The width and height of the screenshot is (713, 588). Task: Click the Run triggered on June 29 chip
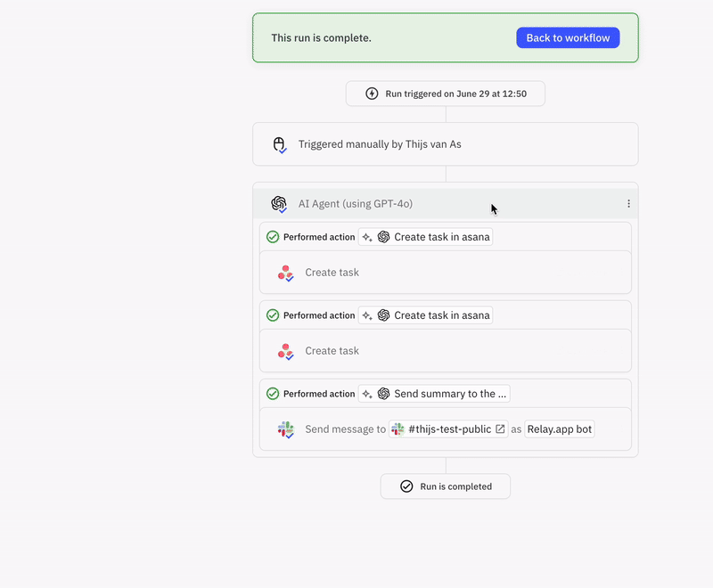(445, 93)
